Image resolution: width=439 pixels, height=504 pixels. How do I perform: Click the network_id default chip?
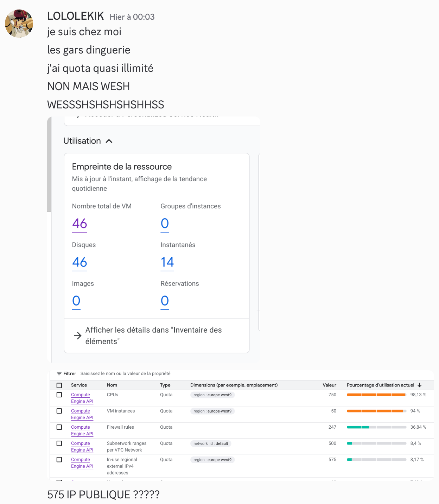click(x=211, y=443)
